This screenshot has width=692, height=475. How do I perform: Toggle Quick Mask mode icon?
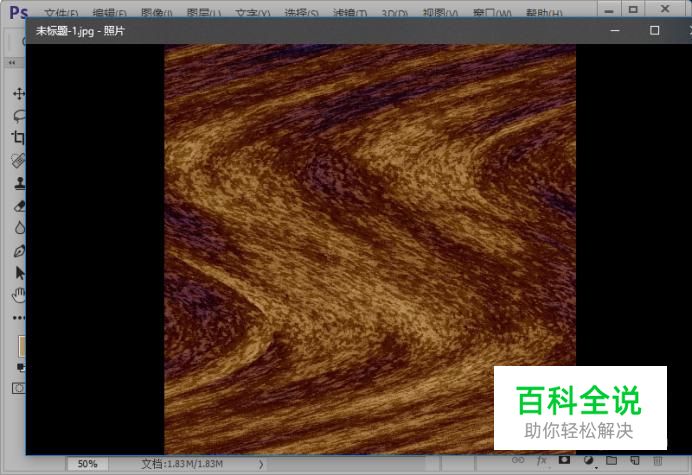19,388
